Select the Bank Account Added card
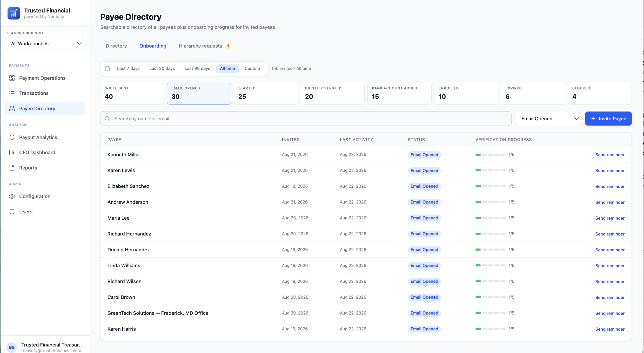644x353 pixels. [399, 94]
